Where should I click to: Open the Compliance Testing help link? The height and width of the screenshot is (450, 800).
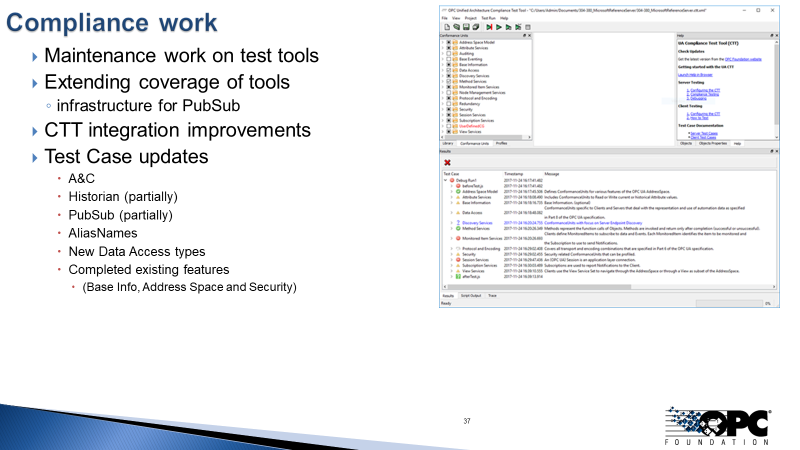[705, 94]
